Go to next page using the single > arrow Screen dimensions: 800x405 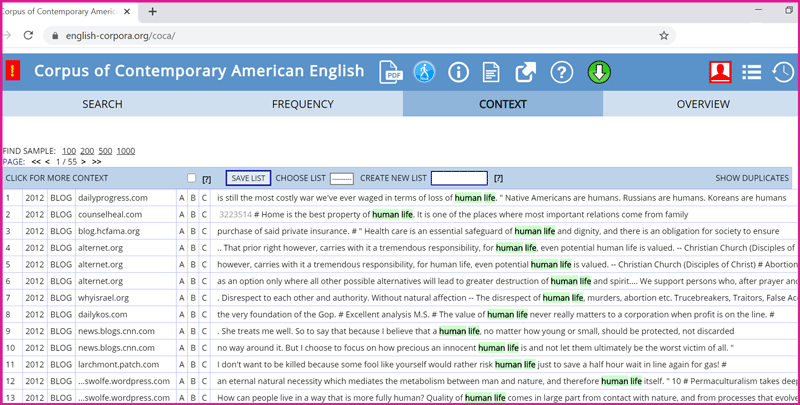(82, 161)
